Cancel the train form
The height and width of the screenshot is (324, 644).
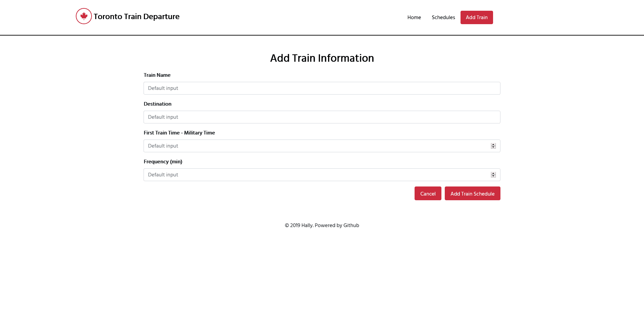428,194
